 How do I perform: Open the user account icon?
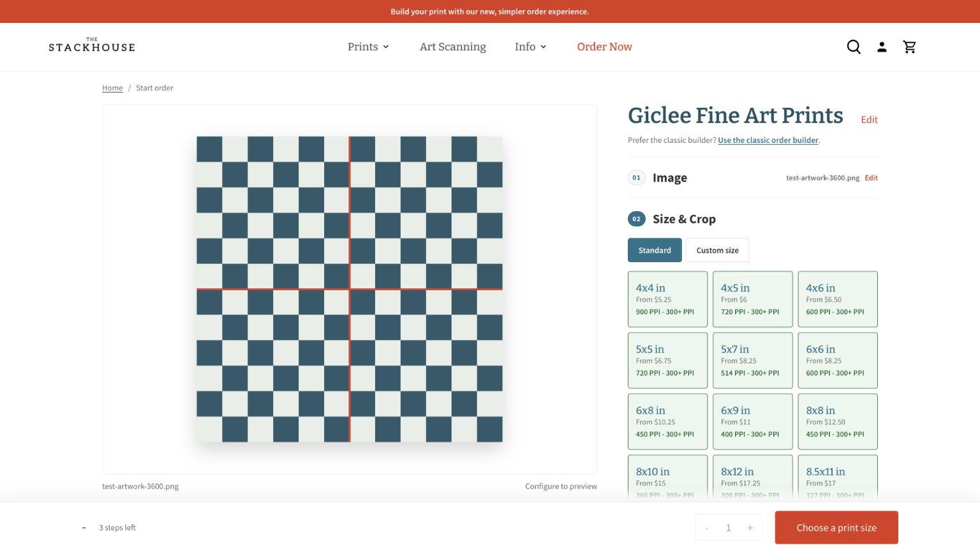click(x=882, y=47)
